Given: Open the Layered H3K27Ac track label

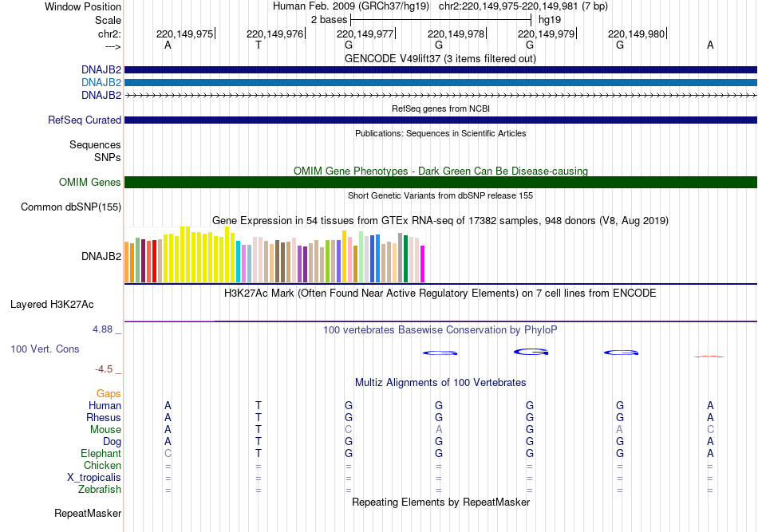Looking at the screenshot, I should (52, 305).
